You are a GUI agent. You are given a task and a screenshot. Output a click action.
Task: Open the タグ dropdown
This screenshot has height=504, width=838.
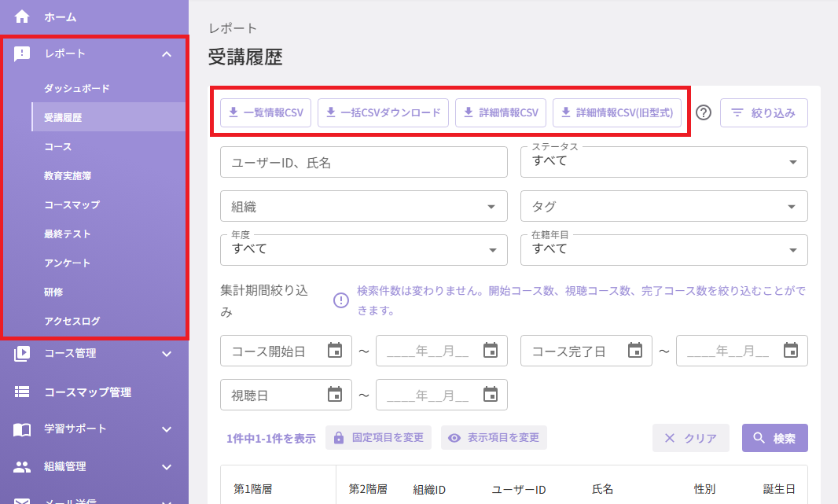coord(663,206)
